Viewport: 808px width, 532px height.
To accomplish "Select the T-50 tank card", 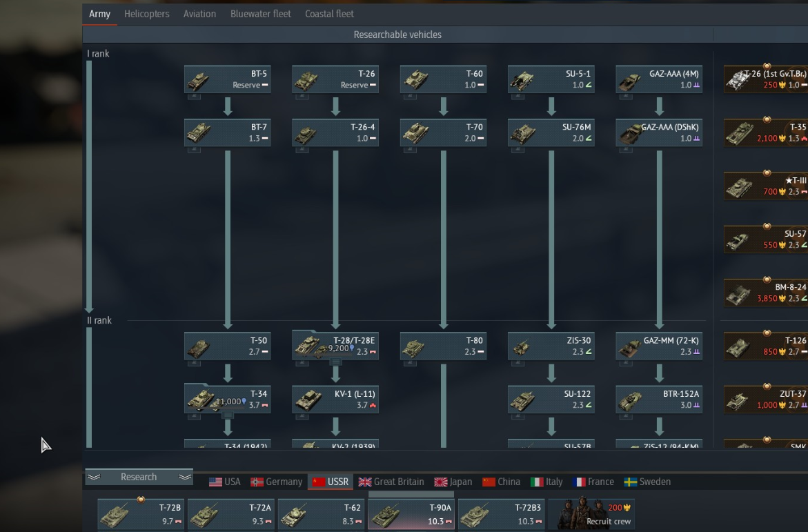I will (x=227, y=346).
